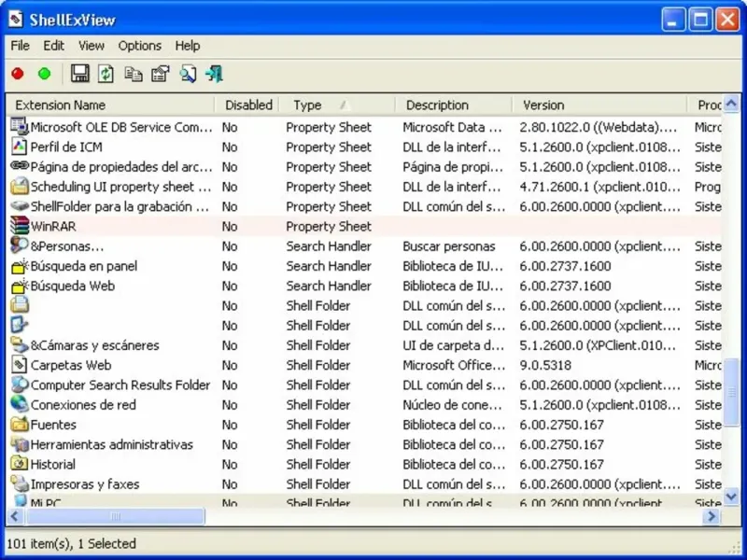
Task: Click the Buscar personas description cell
Action: (449, 246)
